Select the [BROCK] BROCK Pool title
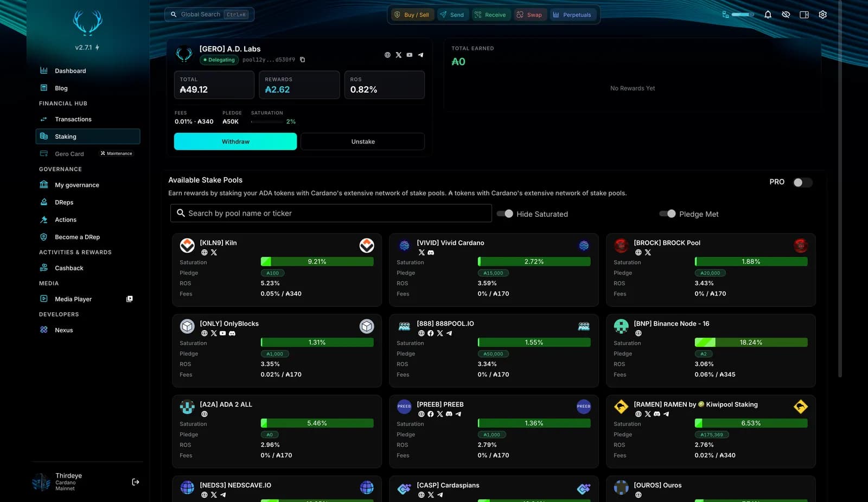This screenshot has height=502, width=868. tap(667, 243)
